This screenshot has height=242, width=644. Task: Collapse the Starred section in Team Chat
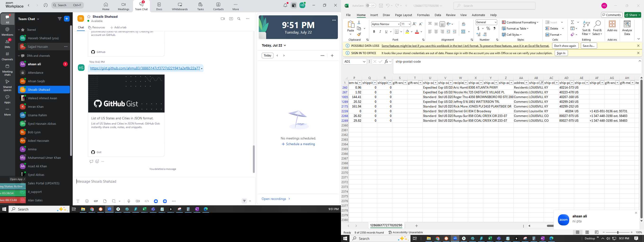19,30
